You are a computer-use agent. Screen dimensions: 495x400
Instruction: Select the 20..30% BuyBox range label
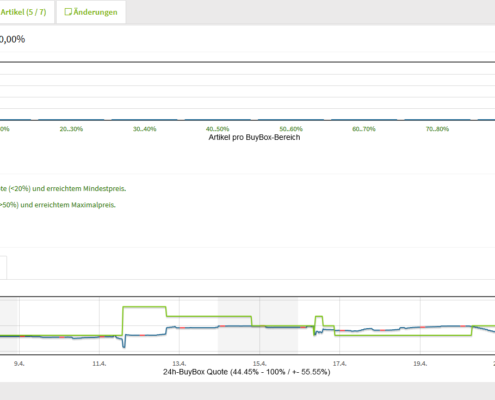[x=71, y=129]
